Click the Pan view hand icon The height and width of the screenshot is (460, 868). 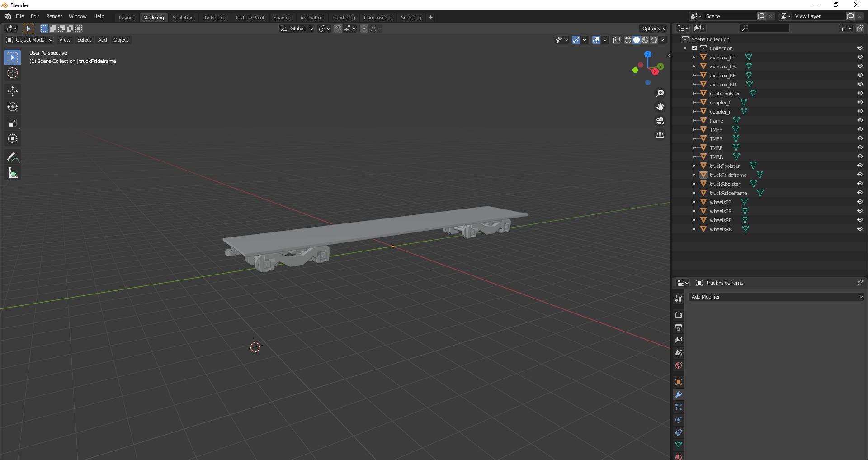[x=660, y=107]
